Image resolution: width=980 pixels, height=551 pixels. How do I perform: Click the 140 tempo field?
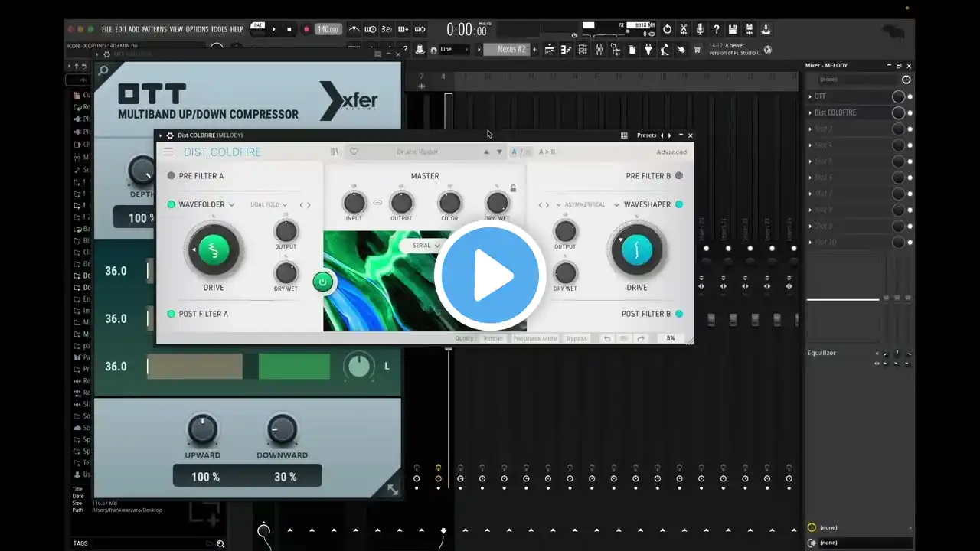pyautogui.click(x=328, y=29)
